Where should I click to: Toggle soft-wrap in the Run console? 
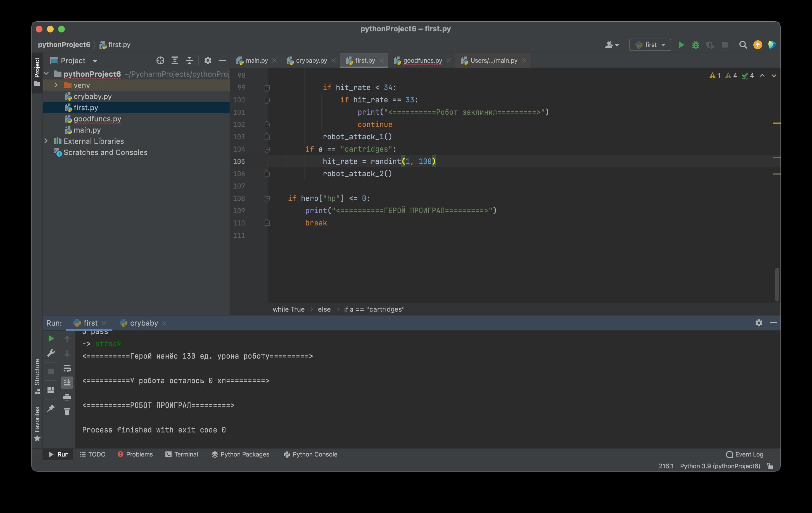(67, 368)
